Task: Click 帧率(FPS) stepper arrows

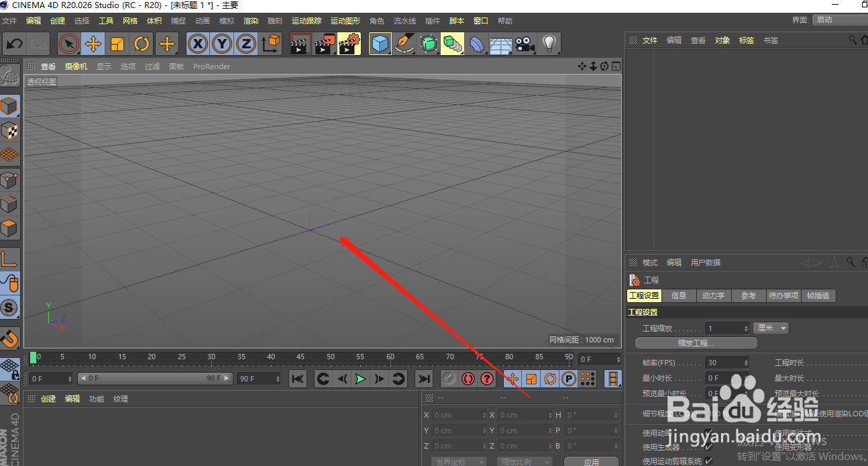Action: coord(745,363)
